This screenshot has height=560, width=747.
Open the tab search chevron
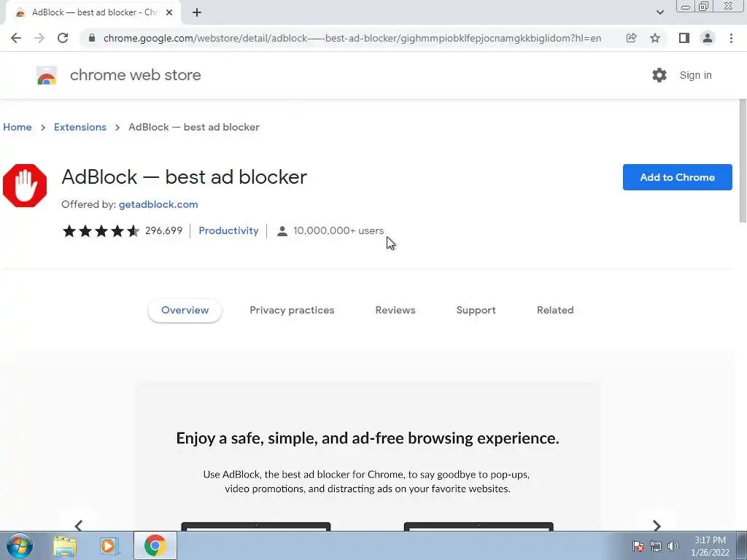(x=659, y=12)
